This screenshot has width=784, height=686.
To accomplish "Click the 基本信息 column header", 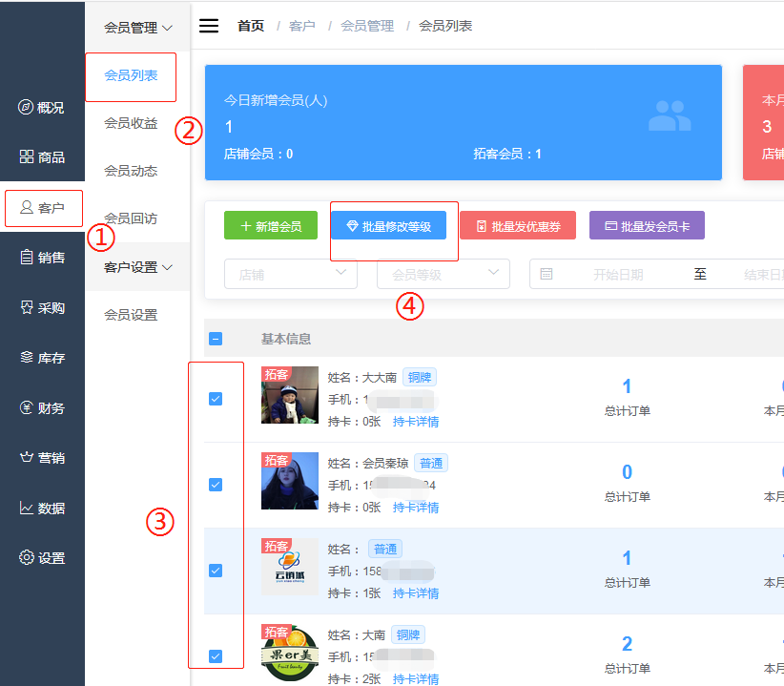I will pos(286,339).
